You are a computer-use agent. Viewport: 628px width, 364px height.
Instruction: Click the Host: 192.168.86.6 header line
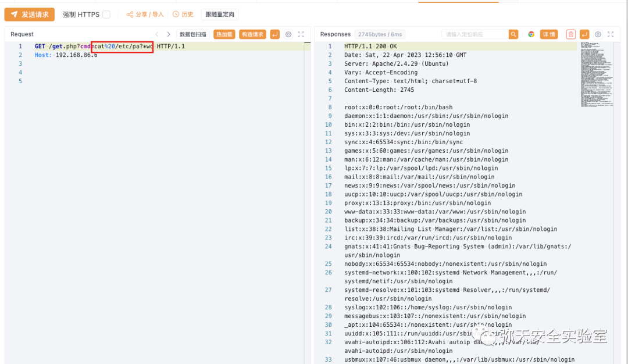[66, 55]
